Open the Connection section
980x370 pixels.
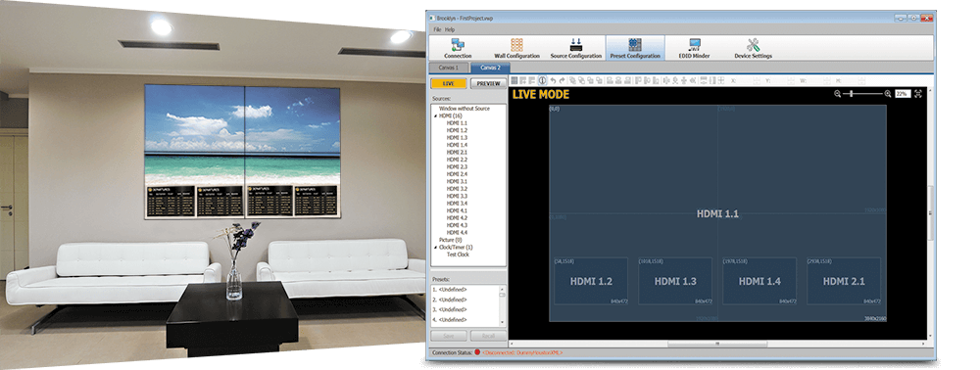coord(458,48)
